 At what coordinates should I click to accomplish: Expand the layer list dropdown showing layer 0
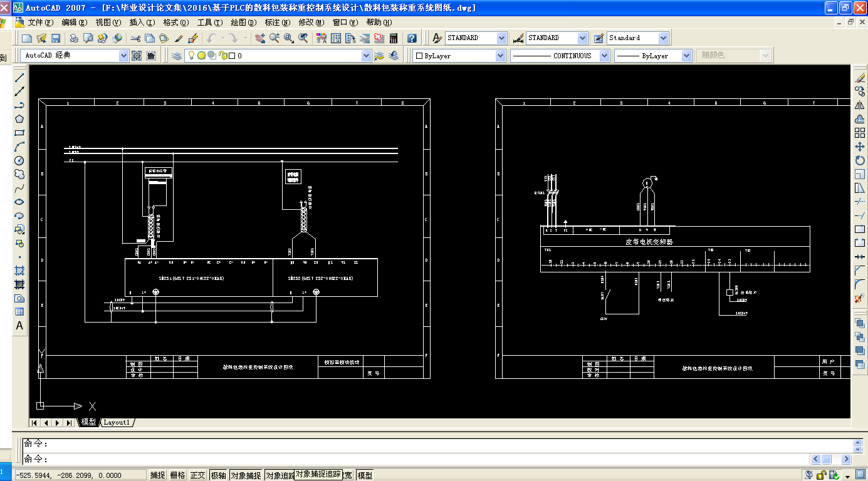click(x=367, y=56)
